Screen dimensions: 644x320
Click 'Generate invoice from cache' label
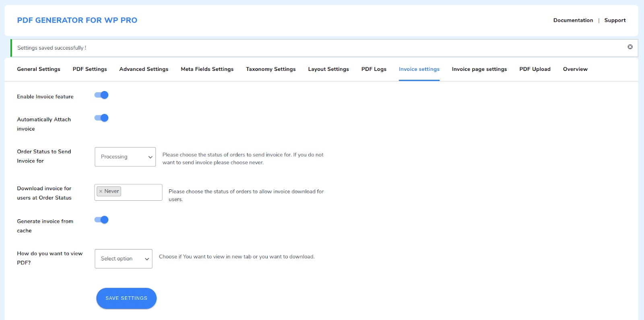pyautogui.click(x=45, y=226)
